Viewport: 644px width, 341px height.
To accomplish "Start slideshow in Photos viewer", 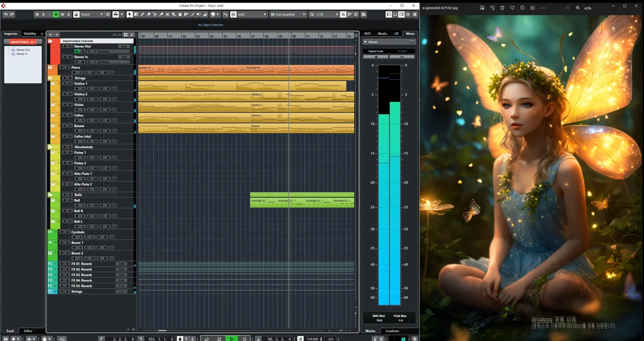I will [532, 8].
